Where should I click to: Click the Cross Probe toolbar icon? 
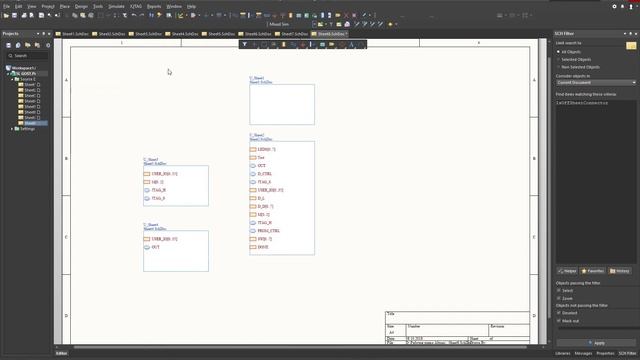click(159, 16)
